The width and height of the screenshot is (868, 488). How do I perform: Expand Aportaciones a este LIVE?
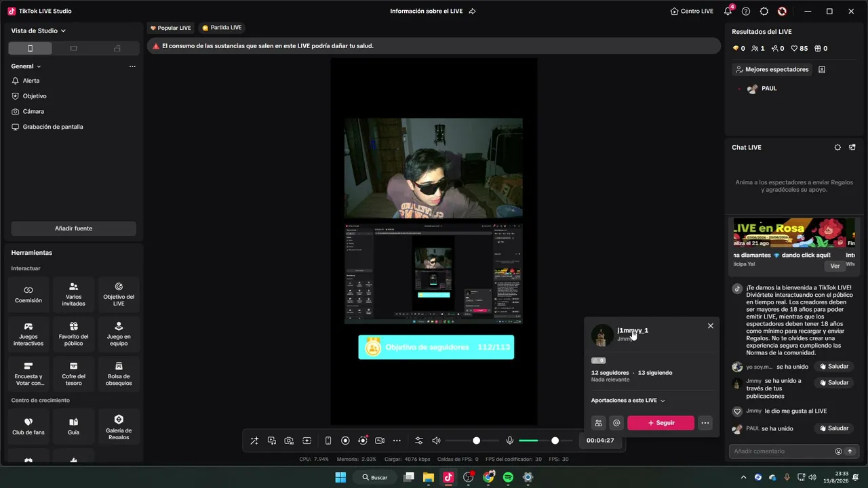point(628,401)
